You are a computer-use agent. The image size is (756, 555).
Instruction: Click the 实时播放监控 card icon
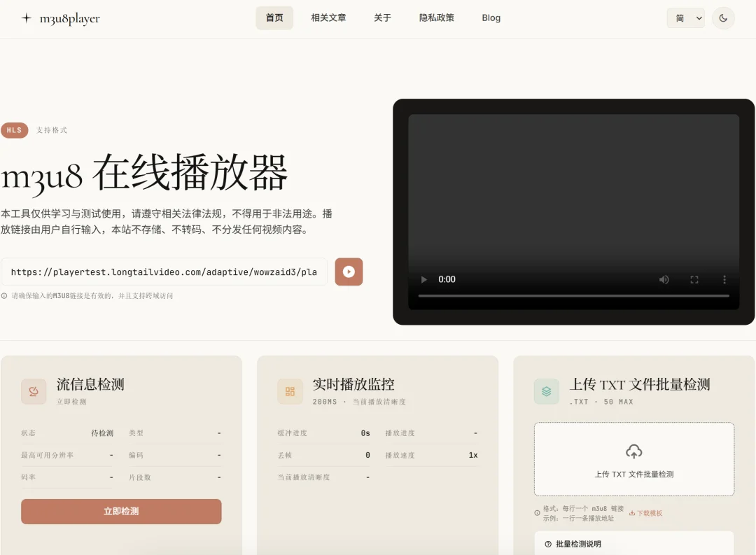(x=290, y=391)
